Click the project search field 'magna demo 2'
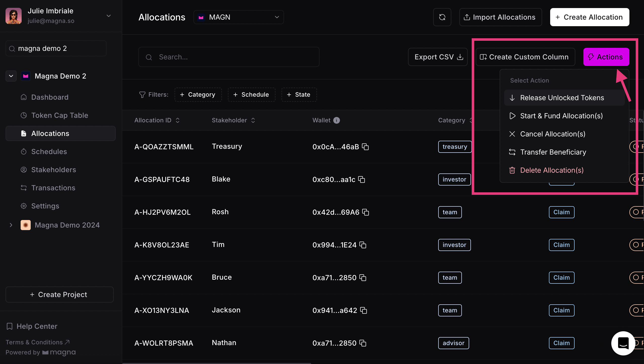 56,48
